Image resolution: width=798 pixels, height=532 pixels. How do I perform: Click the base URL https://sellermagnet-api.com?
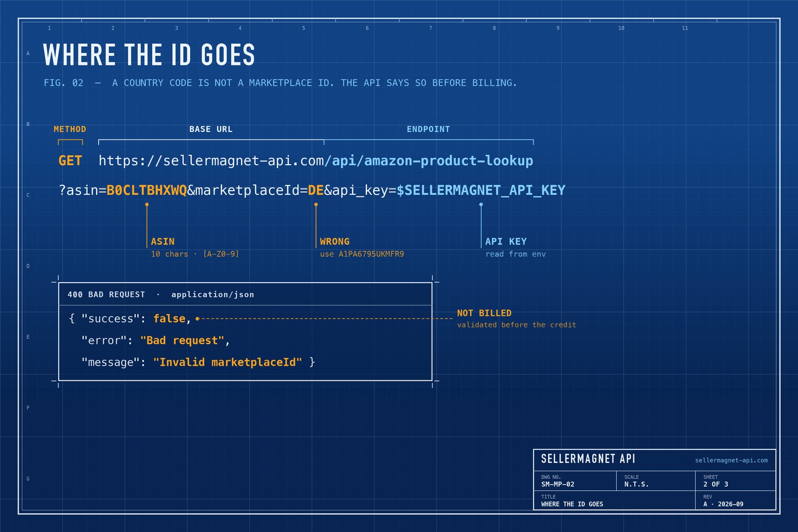point(211,161)
